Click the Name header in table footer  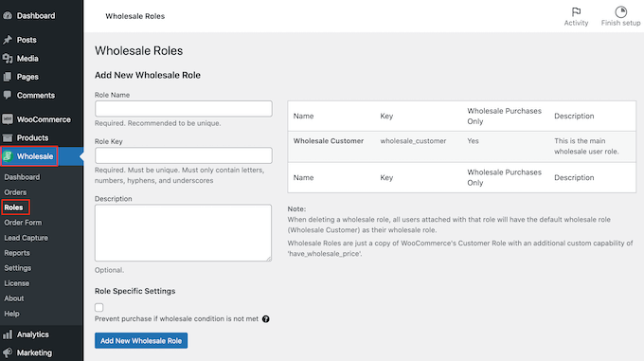click(303, 178)
